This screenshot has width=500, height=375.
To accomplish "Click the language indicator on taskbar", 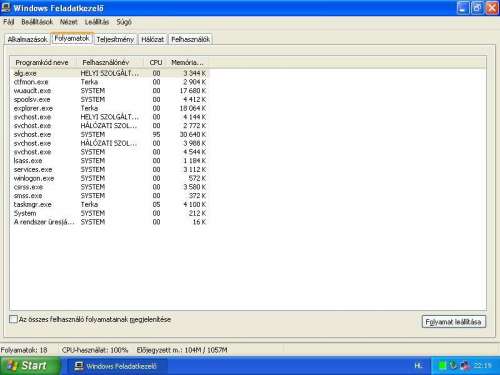I will point(418,366).
